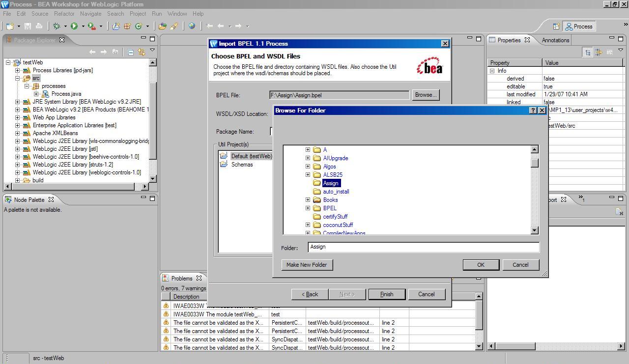629x364 pixels.
Task: Click the green Run toolbar icon
Action: click(74, 26)
